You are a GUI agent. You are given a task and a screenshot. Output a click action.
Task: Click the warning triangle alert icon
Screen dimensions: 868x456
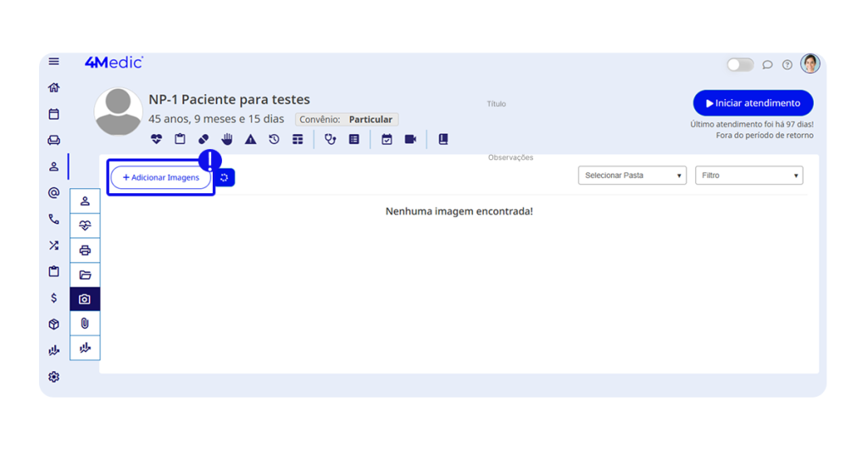(x=251, y=140)
